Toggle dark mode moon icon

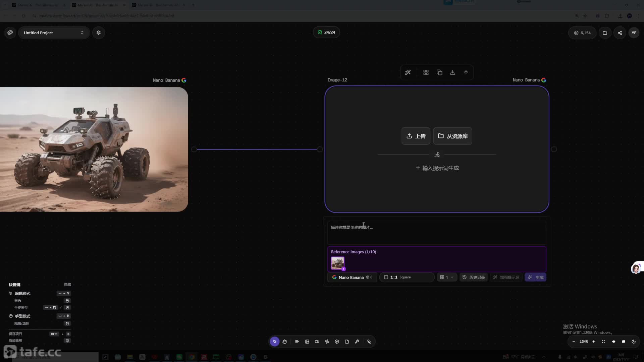(x=634, y=342)
